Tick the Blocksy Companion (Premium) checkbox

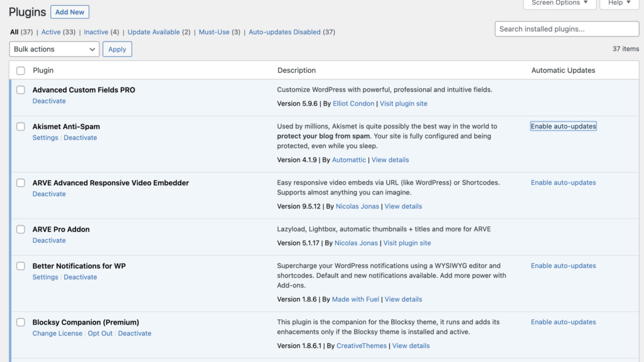tap(21, 322)
